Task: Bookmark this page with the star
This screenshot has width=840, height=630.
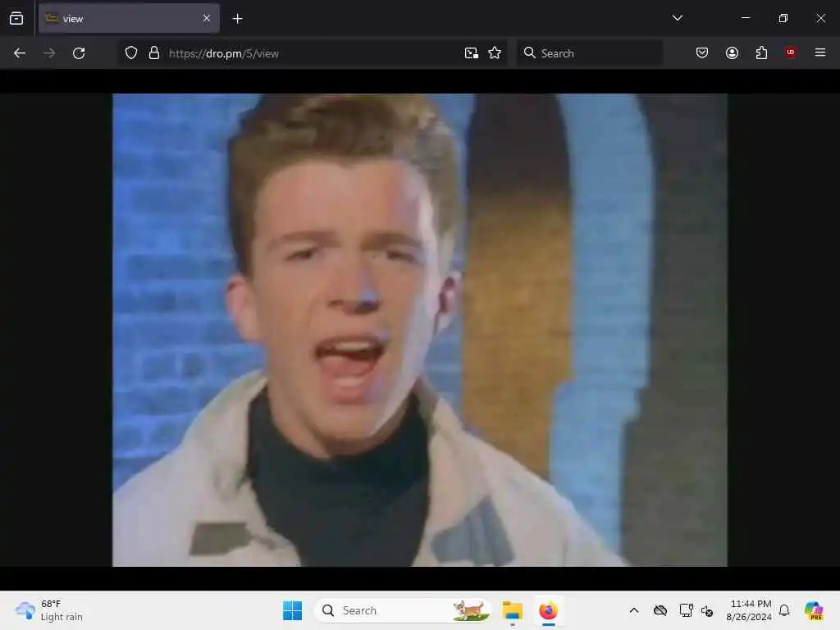Action: [495, 53]
